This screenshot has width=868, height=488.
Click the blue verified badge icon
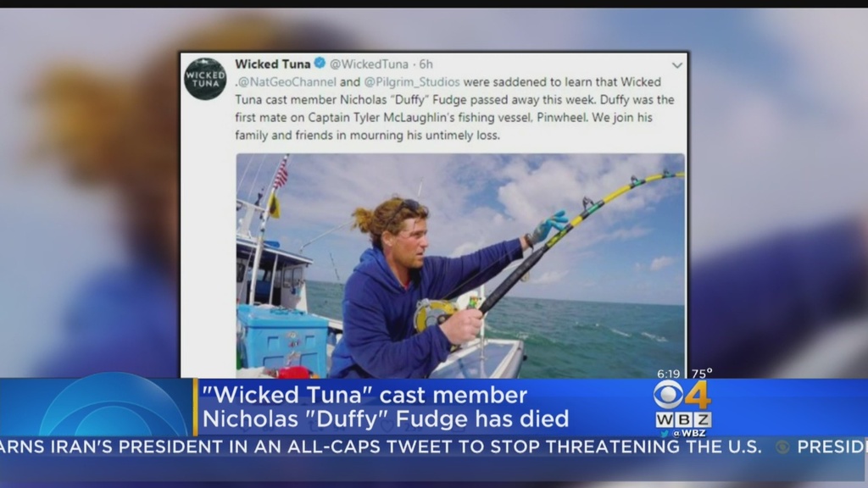320,63
